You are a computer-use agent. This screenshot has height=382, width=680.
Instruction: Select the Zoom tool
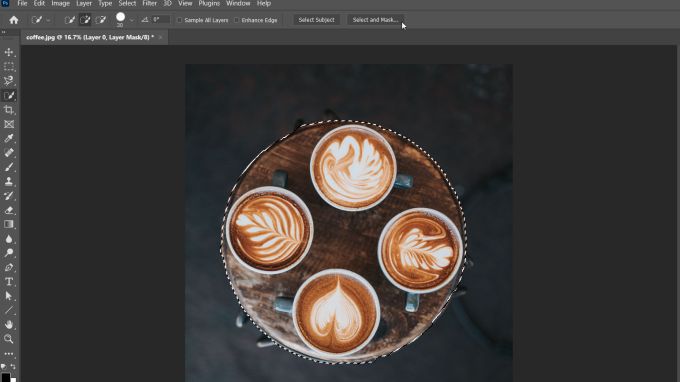click(9, 339)
